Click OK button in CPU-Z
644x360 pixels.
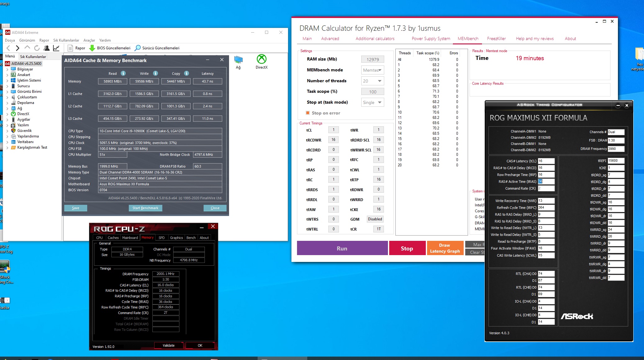pos(200,345)
